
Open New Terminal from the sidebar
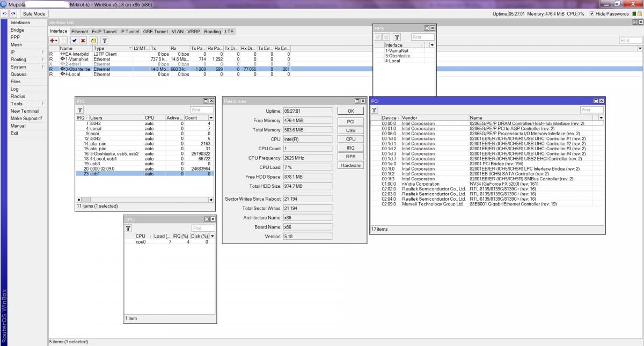tap(25, 111)
